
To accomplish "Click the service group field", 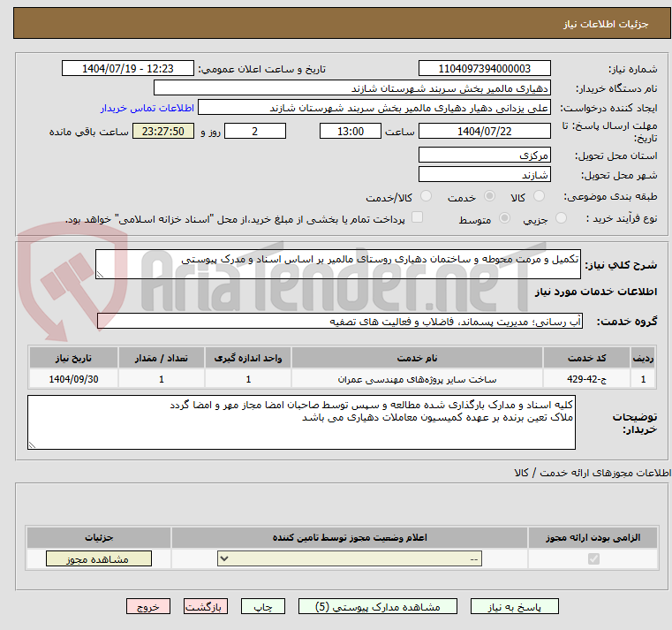I will point(339,323).
